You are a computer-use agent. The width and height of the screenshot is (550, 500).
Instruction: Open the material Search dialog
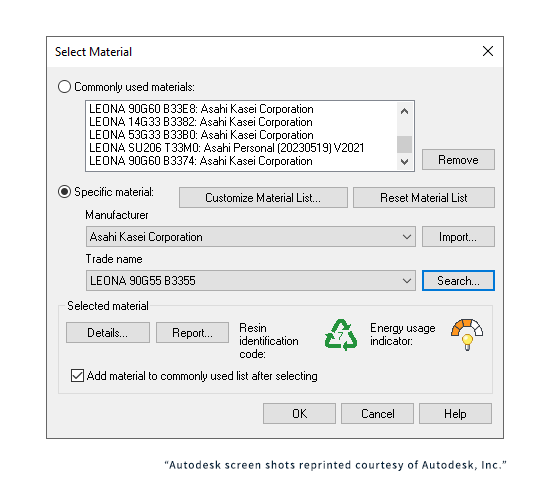click(x=458, y=281)
